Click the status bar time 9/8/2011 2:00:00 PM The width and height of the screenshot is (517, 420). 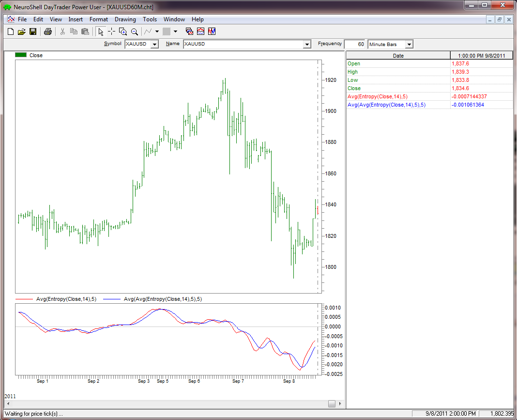pos(444,413)
